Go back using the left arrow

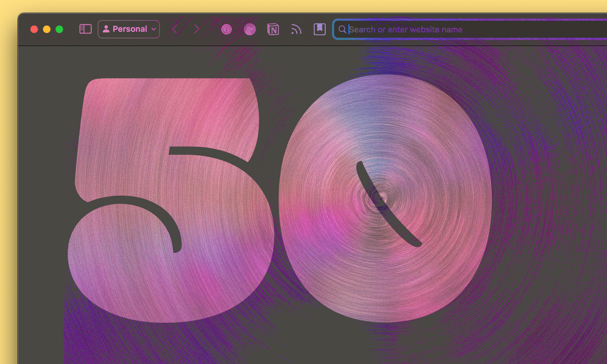(x=175, y=29)
